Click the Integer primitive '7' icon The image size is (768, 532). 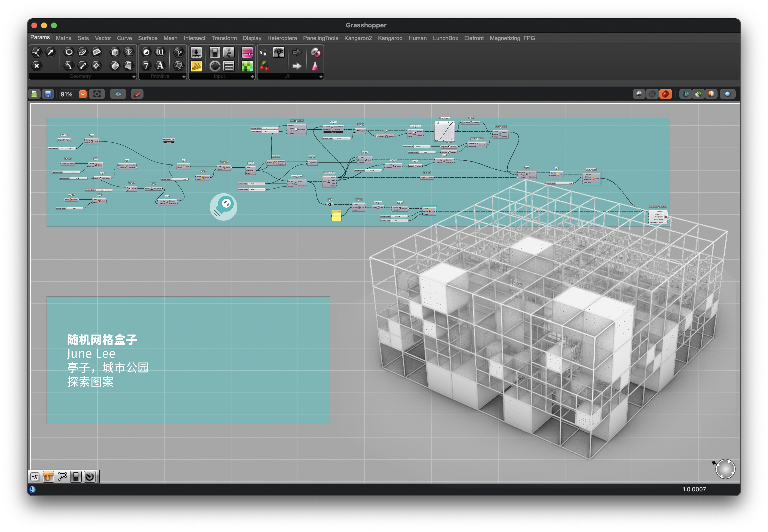pyautogui.click(x=146, y=66)
